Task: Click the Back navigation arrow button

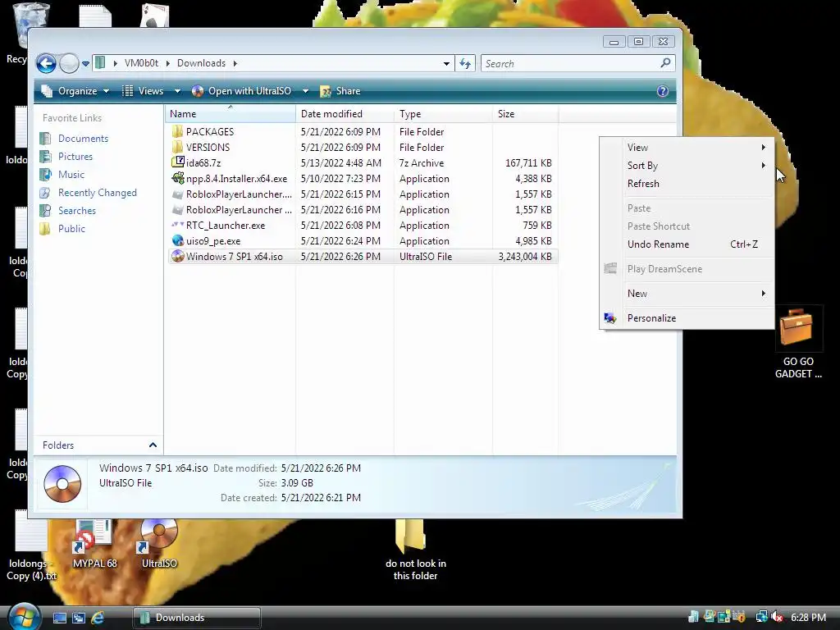Action: [x=46, y=63]
